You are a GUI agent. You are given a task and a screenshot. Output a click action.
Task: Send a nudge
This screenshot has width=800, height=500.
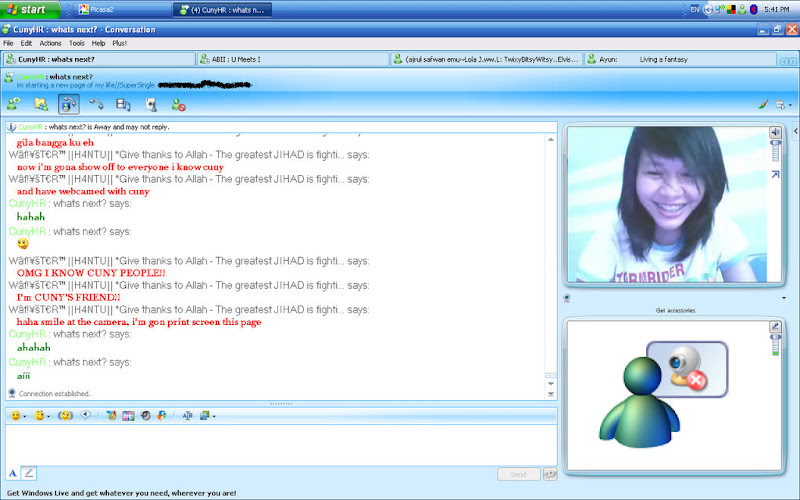(x=65, y=416)
